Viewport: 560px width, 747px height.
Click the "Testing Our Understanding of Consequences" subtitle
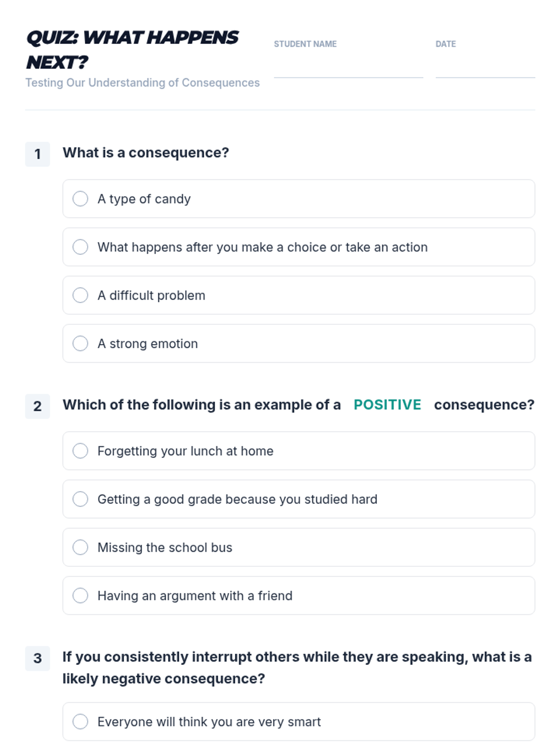[142, 83]
